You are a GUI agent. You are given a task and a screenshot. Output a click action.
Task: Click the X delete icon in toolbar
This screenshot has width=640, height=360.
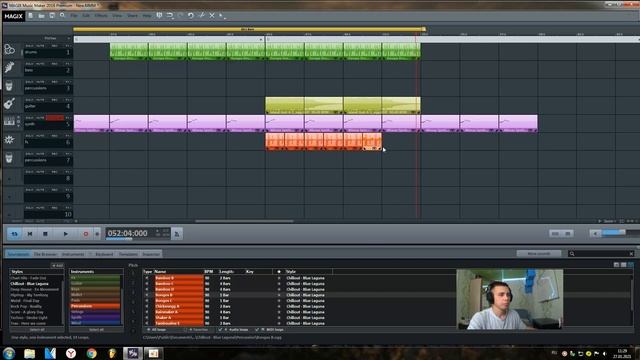[212, 16]
